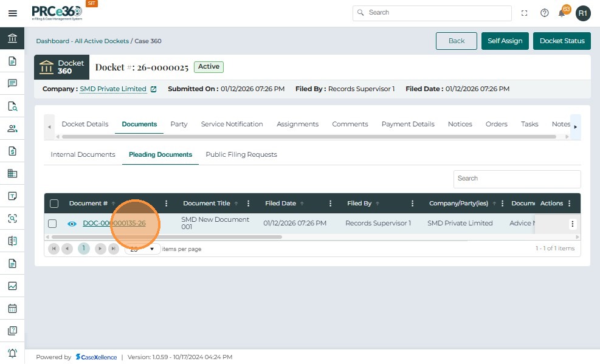The image size is (600, 364).
Task: Open Actions column menu
Action: [x=570, y=204]
